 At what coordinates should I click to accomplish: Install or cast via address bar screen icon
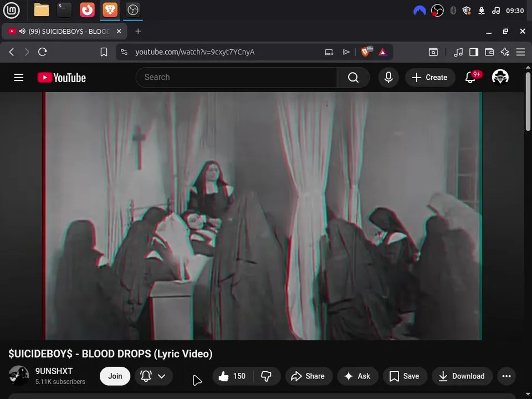(x=329, y=52)
